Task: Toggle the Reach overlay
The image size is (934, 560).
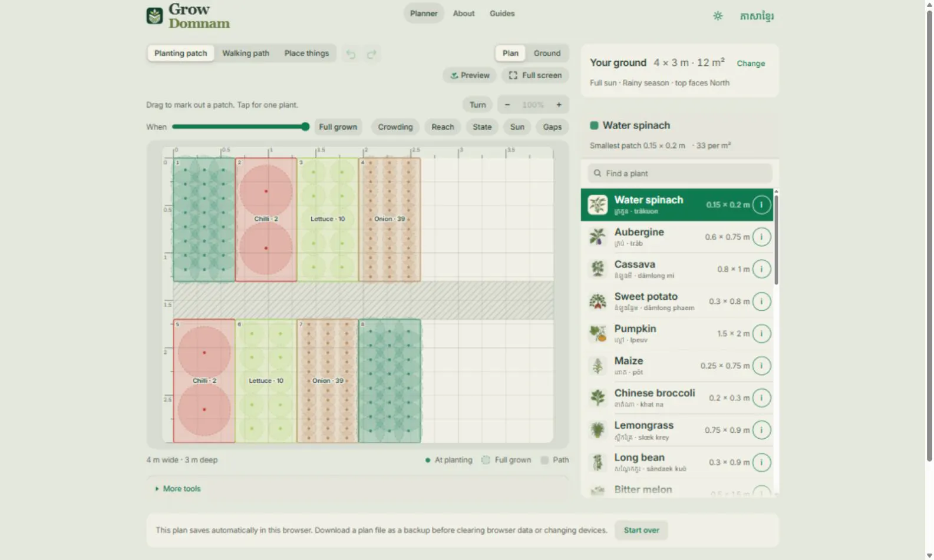Action: 443,127
